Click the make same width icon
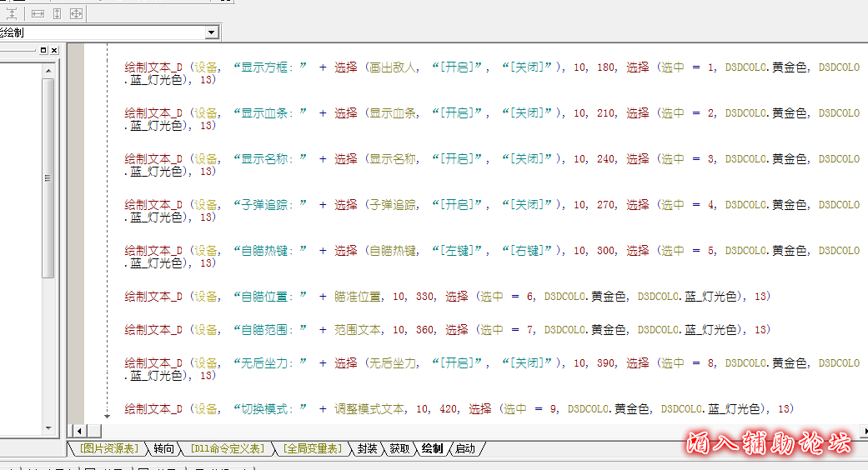This screenshot has width=868, height=470. point(38,13)
